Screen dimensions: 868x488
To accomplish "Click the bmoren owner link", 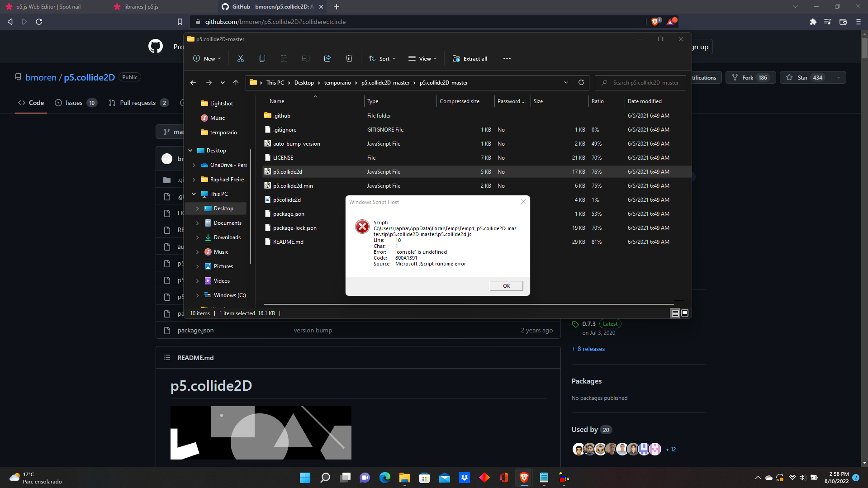I will click(x=41, y=77).
